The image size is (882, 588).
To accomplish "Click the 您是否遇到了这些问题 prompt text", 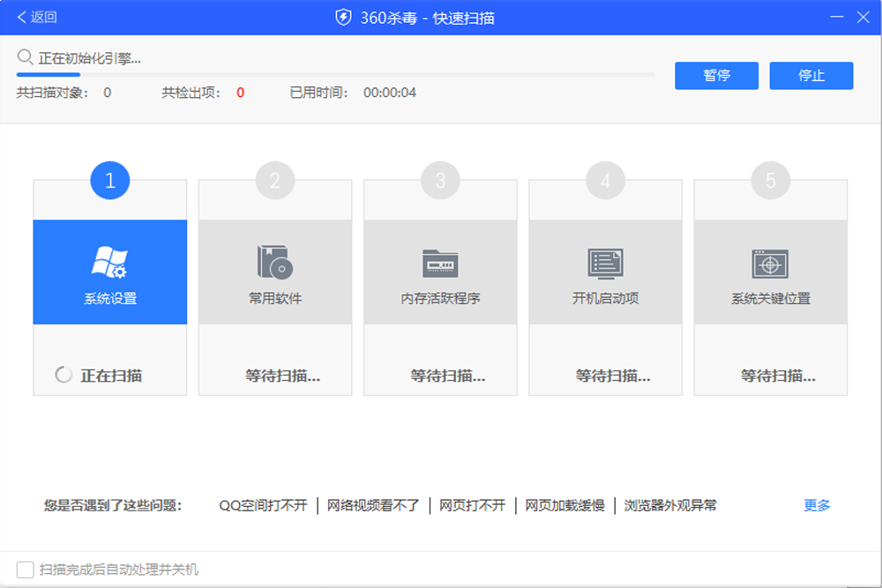I will tap(113, 505).
